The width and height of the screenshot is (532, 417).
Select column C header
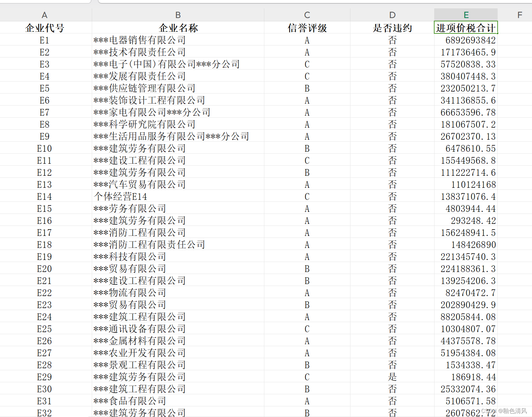coord(307,15)
